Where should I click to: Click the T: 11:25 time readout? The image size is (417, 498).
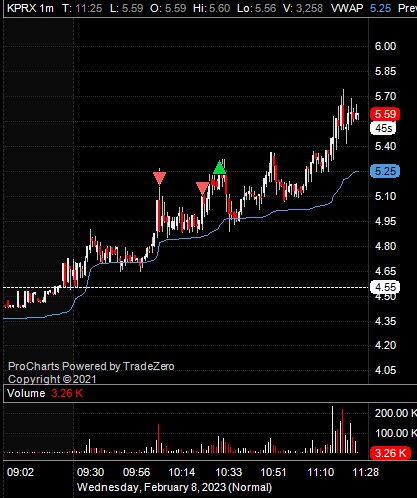[82, 8]
